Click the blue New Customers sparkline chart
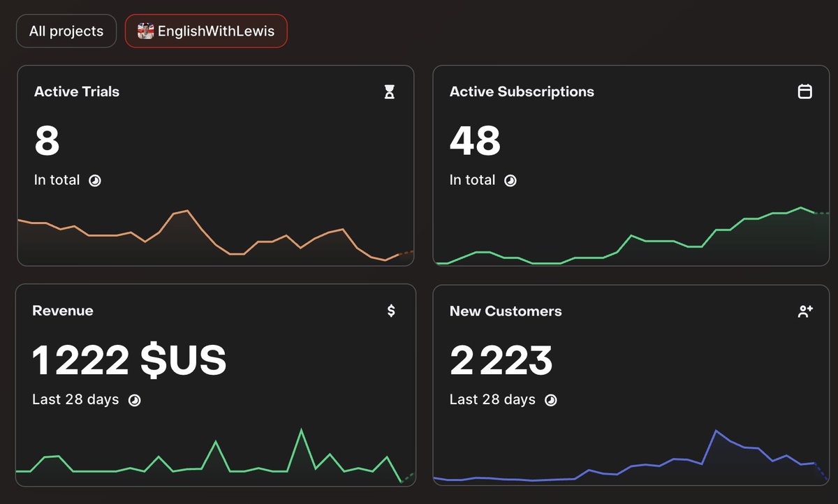Viewport: 838px width, 504px height. 631,456
